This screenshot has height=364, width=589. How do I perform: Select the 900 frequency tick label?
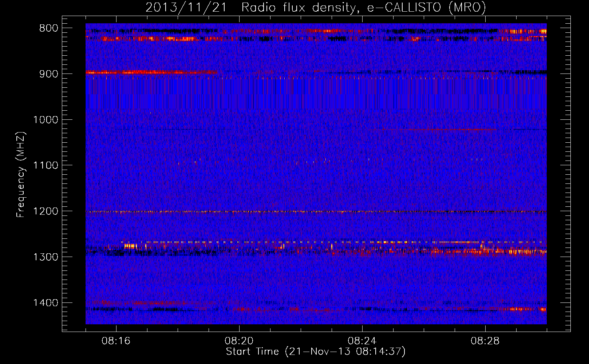tap(49, 74)
